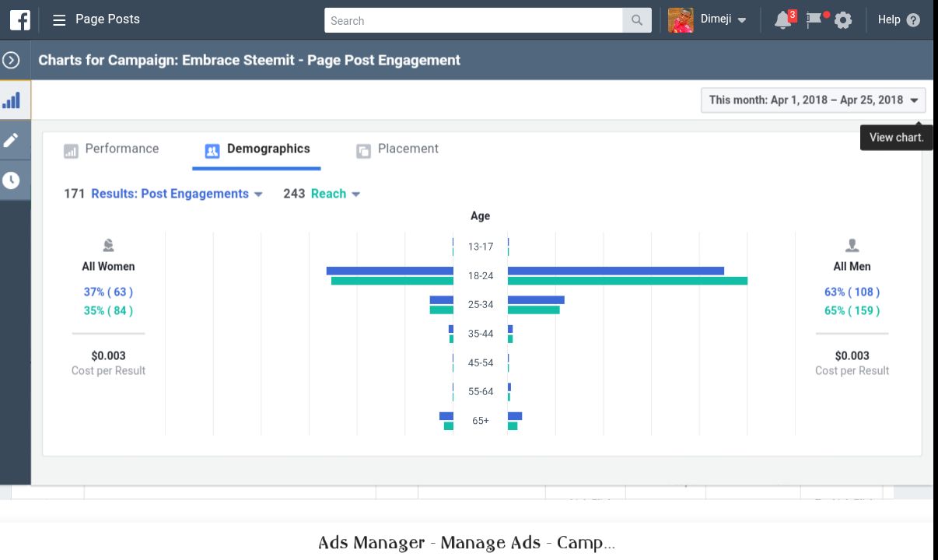Click the green women 18-24 reach bar
This screenshot has height=560, width=938.
pos(392,281)
